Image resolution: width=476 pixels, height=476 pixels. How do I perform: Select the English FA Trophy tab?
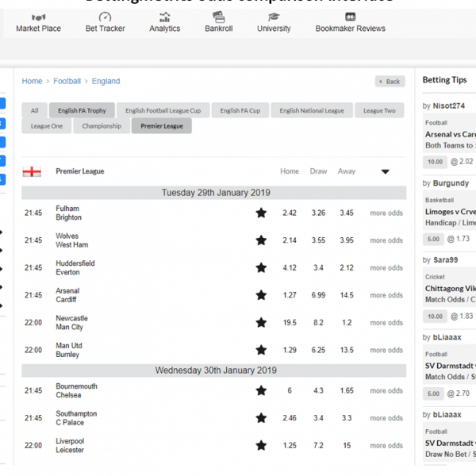click(82, 110)
